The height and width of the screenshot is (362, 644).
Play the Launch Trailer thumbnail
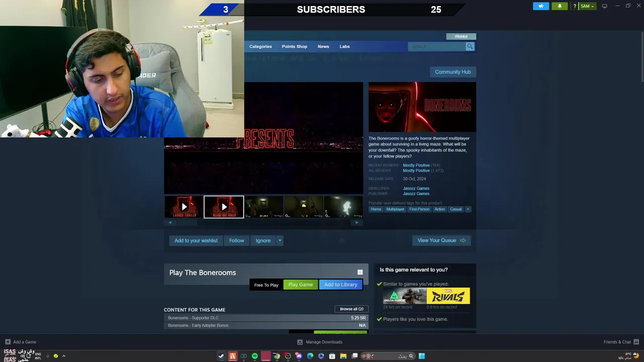click(184, 207)
